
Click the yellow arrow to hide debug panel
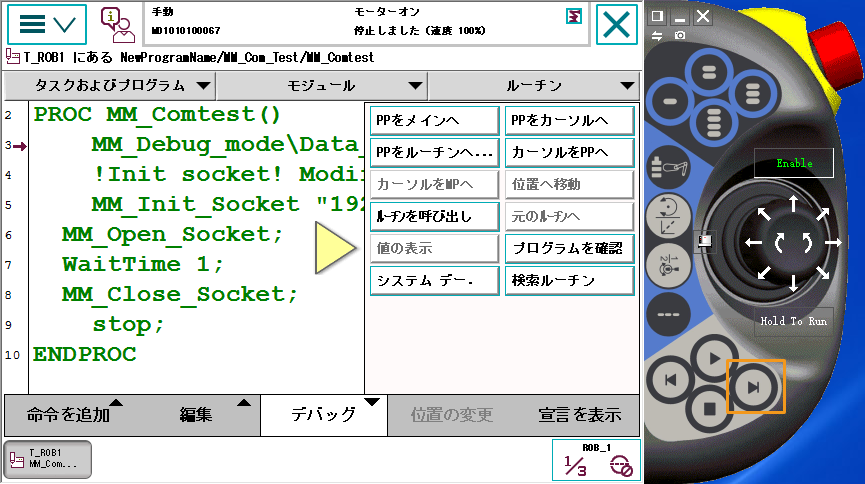[335, 248]
